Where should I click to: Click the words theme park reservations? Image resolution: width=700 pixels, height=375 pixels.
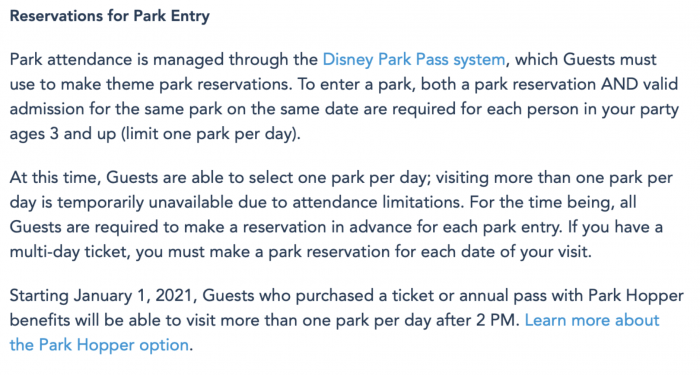[x=197, y=84]
